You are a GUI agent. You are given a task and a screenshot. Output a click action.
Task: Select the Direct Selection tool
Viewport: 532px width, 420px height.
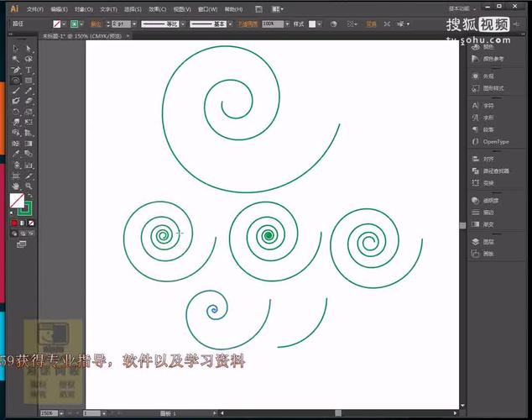(29, 48)
